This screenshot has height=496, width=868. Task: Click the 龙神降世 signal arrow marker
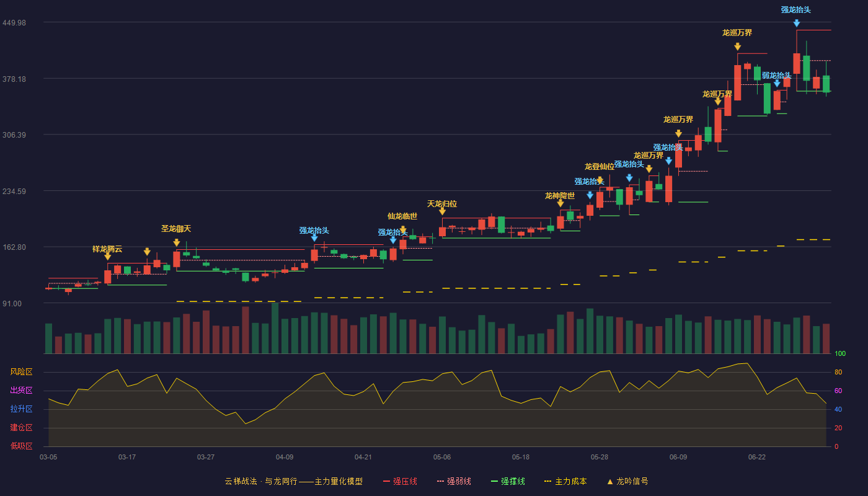[x=560, y=203]
